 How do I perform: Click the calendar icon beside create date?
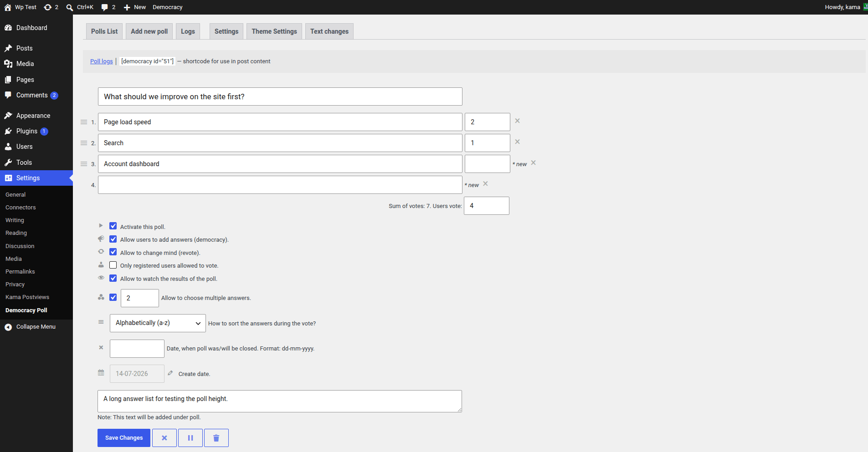tap(101, 373)
